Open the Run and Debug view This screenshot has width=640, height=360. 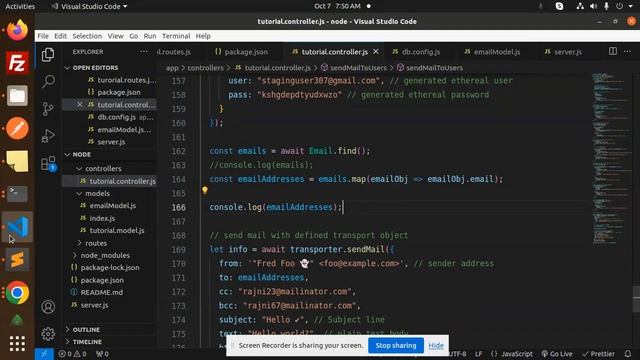(x=48, y=136)
